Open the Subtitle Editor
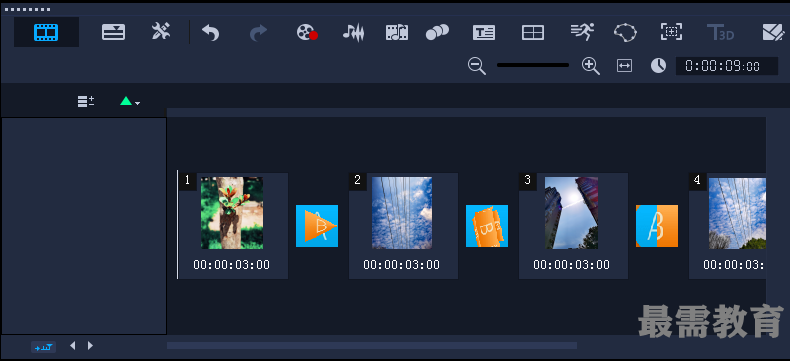This screenshot has width=790, height=361. point(484,32)
